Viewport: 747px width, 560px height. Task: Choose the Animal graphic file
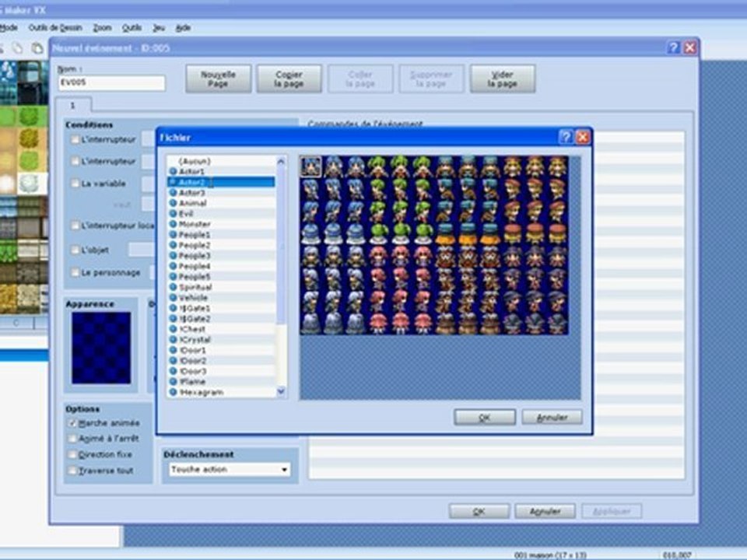point(221,203)
